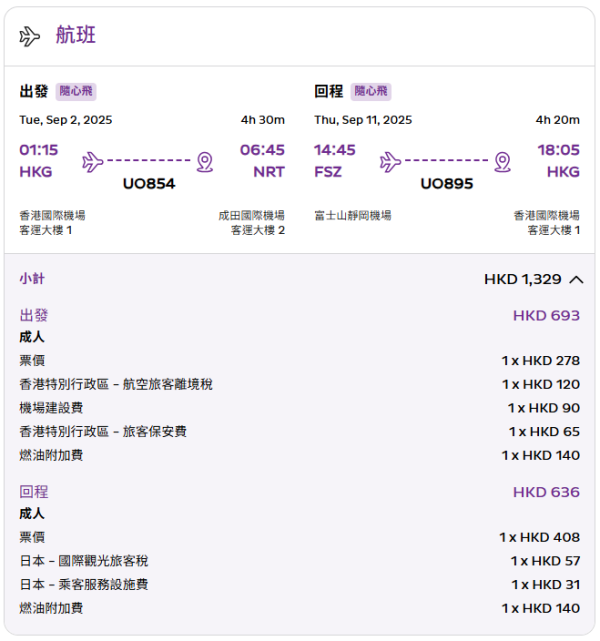Click the FSZ airport code
Screen dimensions: 600x641
328,172
